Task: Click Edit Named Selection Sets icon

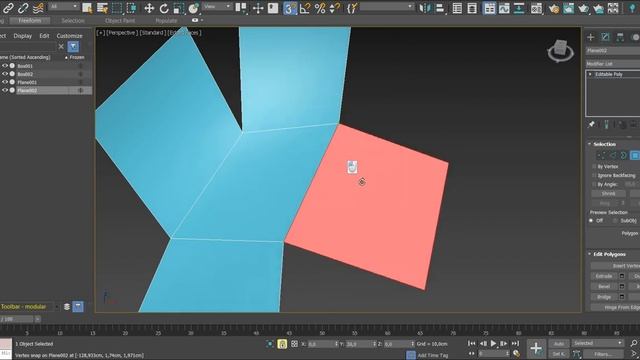Action: point(352,8)
